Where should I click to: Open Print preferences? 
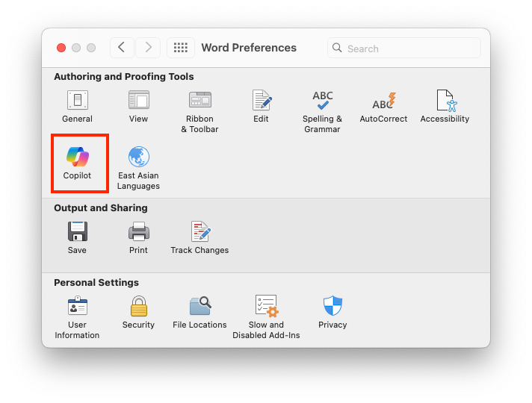click(x=138, y=232)
